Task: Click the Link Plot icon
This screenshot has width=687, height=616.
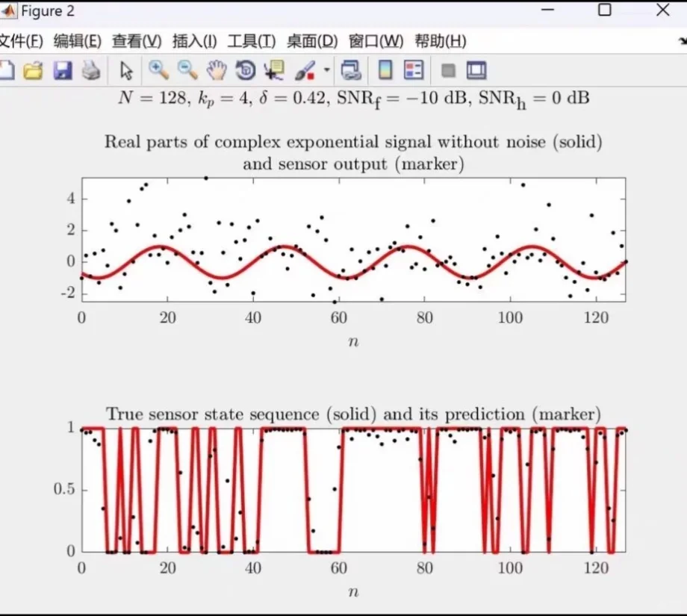Action: pyautogui.click(x=351, y=70)
